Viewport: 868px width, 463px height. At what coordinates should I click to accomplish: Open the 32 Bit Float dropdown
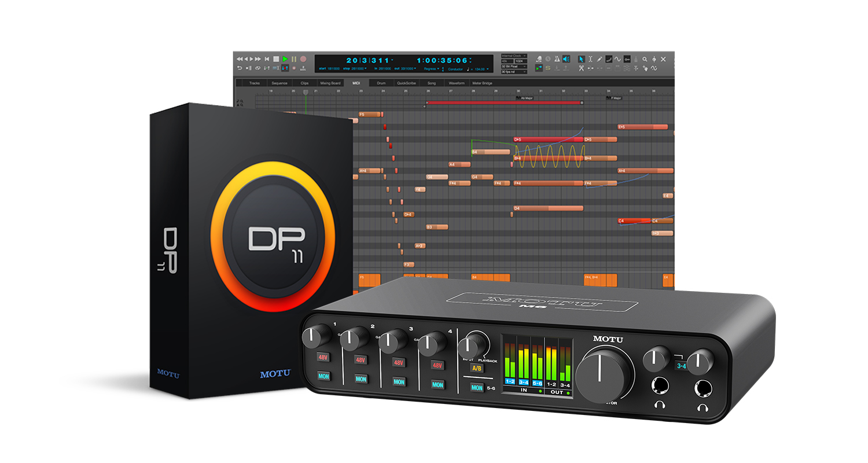[x=514, y=67]
